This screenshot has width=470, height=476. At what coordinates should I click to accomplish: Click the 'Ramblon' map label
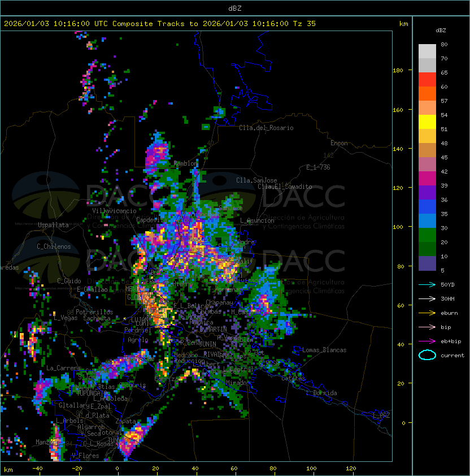point(186,163)
